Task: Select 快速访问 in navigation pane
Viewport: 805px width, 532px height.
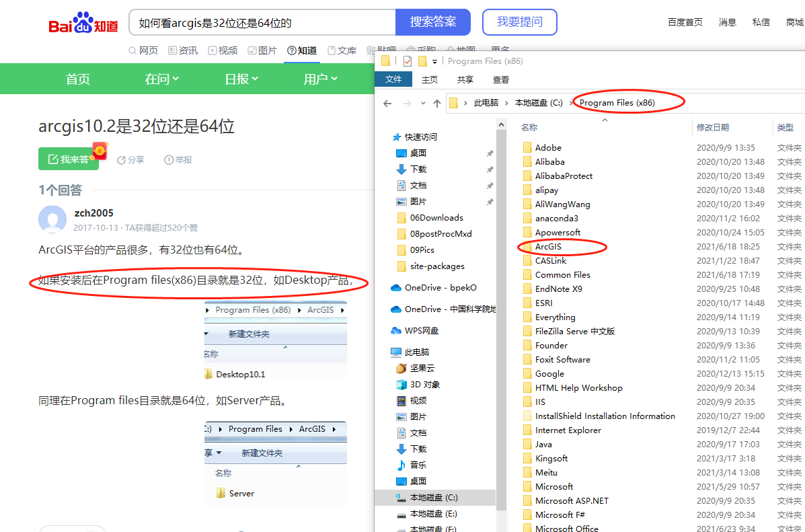Action: click(415, 137)
